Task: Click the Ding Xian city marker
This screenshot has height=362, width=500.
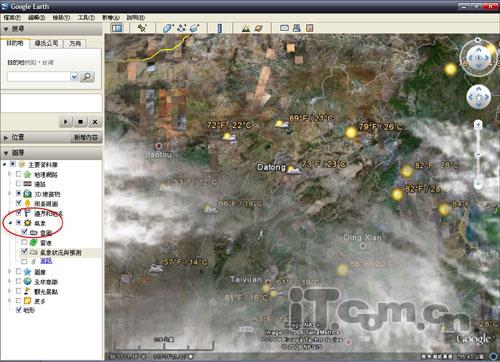Action: click(363, 246)
